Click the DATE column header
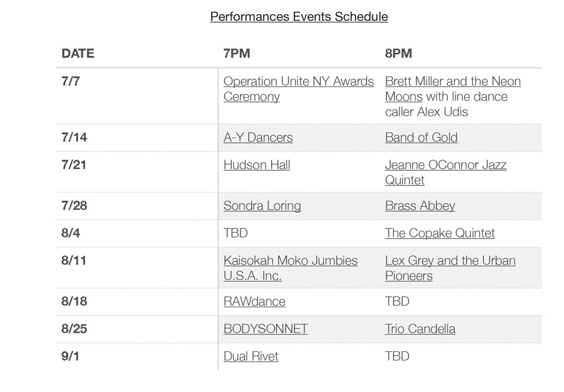The image size is (564, 392). pyautogui.click(x=78, y=53)
